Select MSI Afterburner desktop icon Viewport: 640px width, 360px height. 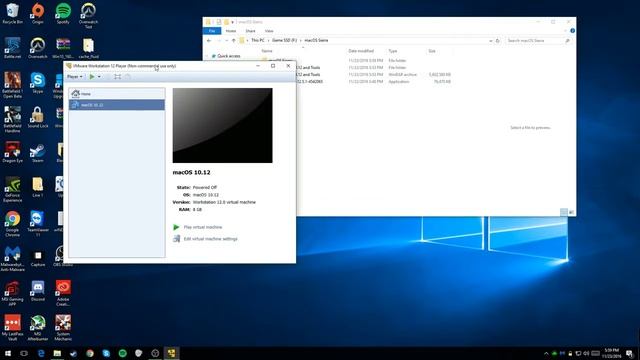click(x=38, y=328)
